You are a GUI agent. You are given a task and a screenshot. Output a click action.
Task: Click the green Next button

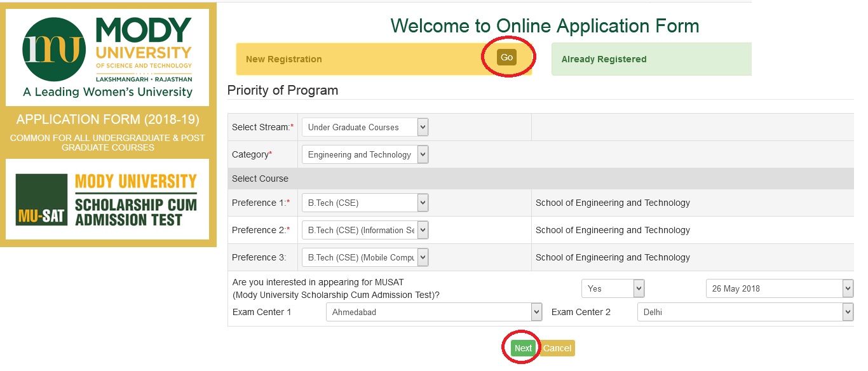[523, 348]
